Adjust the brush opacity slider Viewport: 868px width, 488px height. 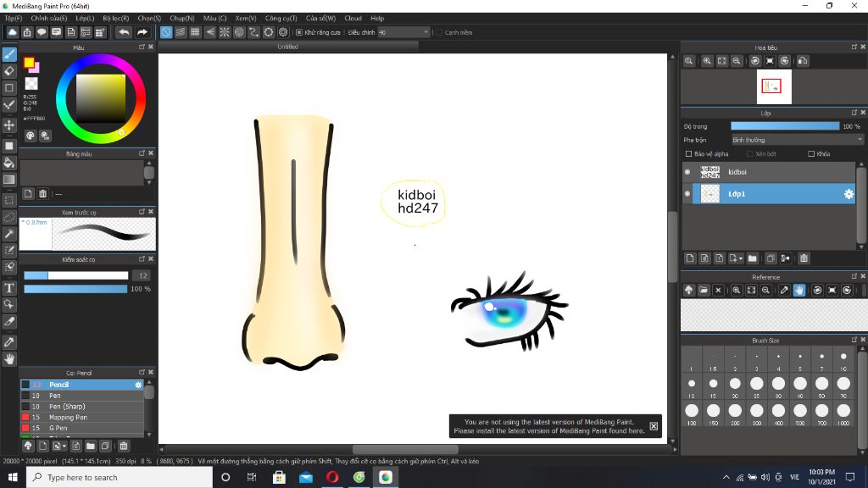coord(75,289)
